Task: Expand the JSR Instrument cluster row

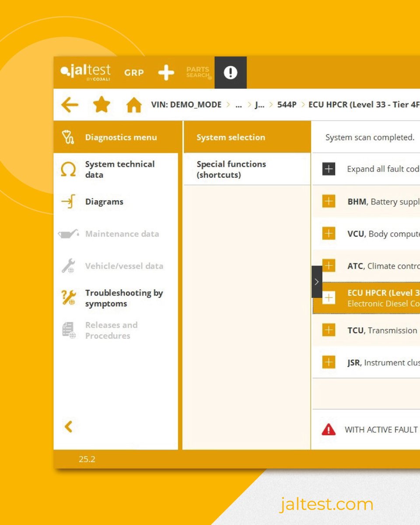Action: tap(329, 362)
